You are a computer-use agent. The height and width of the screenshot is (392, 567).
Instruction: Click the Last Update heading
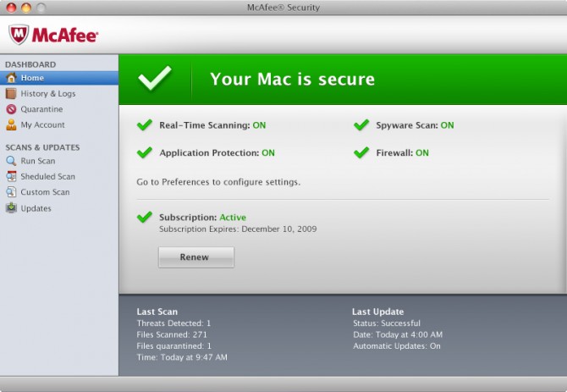point(378,312)
